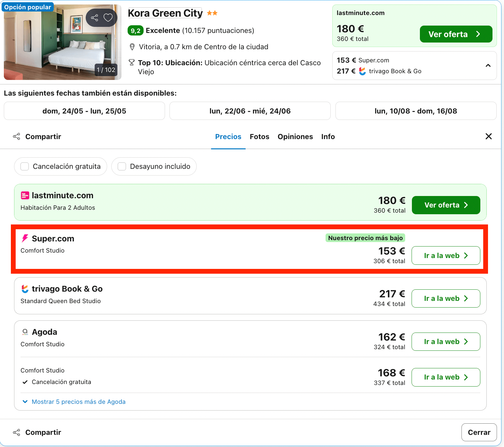Click Ver oferta in the top lastminute.com card

(456, 34)
